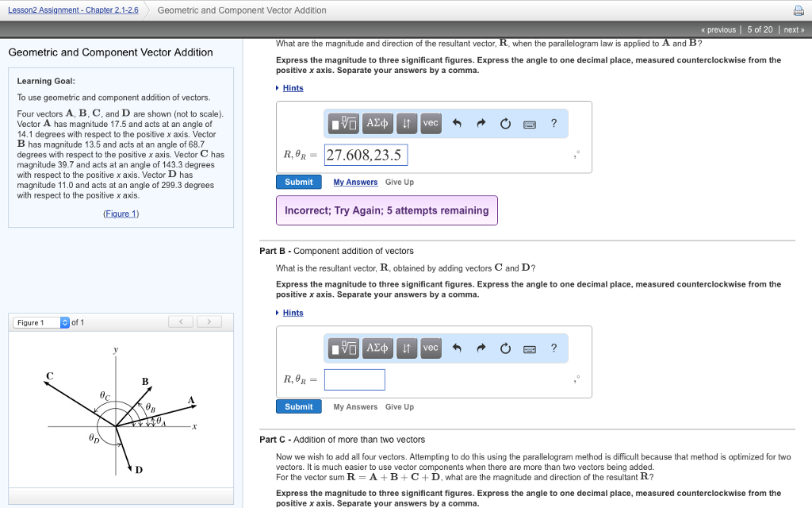This screenshot has height=508, width=812.
Task: Expand the Hints section in Part B
Action: coord(293,312)
